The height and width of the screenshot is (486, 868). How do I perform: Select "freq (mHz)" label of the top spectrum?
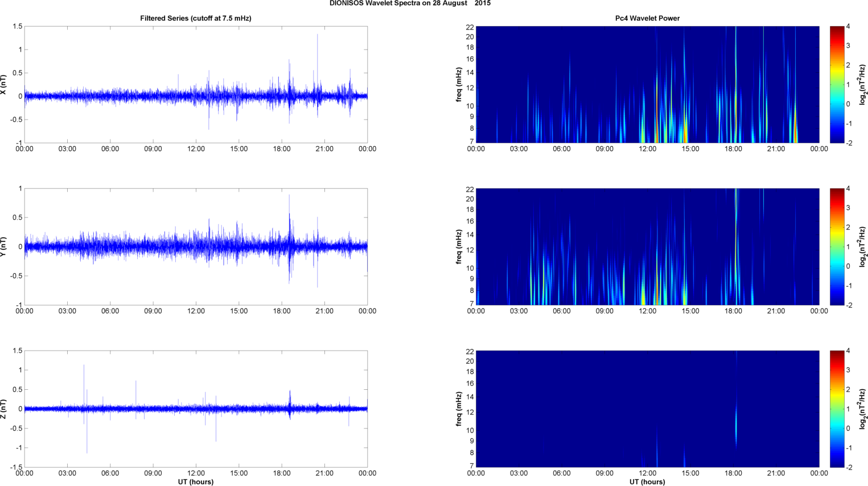(x=459, y=84)
